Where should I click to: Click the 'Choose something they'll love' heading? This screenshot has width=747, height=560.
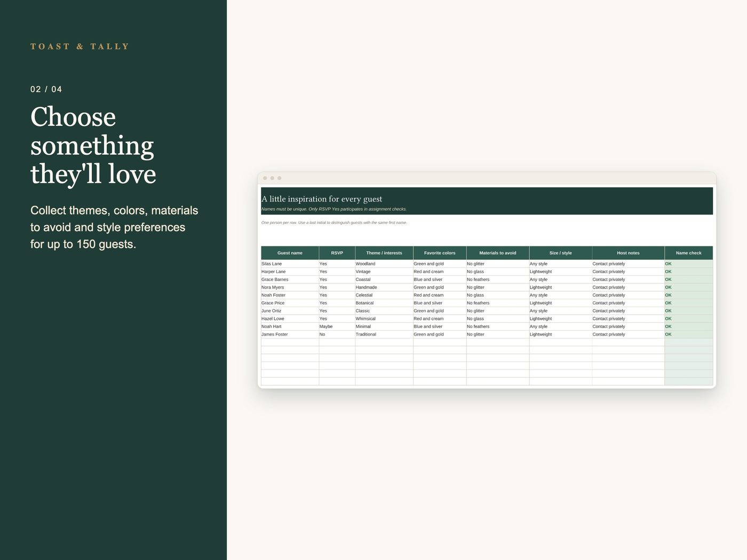[93, 145]
